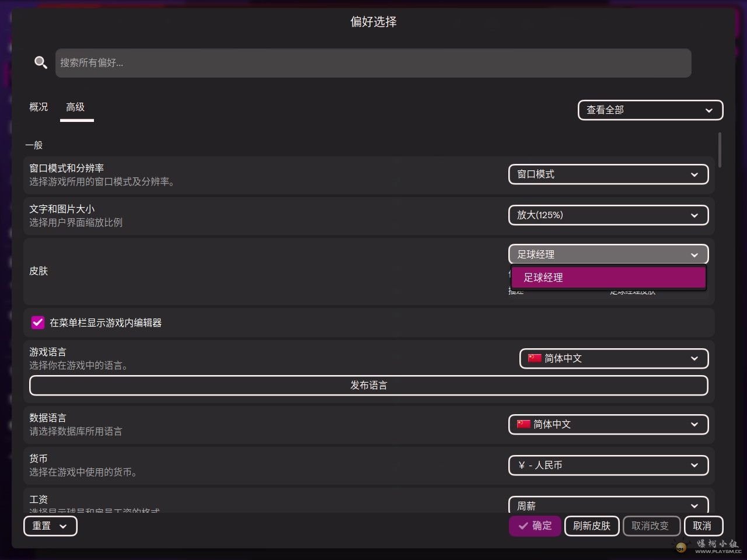The height and width of the screenshot is (560, 747).
Task: Focus the 搜索所有偏好 search field
Action: pos(373,63)
